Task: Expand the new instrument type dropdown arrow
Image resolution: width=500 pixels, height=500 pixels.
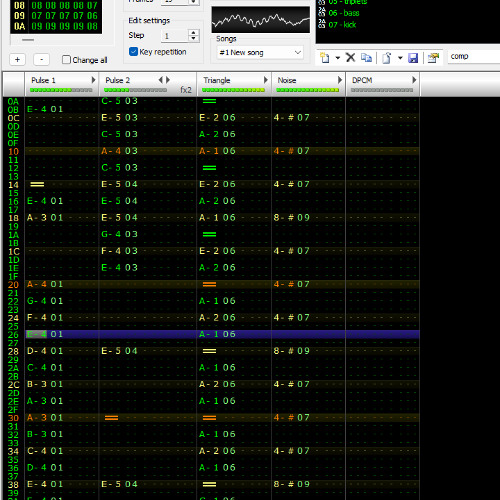Action: pos(338,58)
